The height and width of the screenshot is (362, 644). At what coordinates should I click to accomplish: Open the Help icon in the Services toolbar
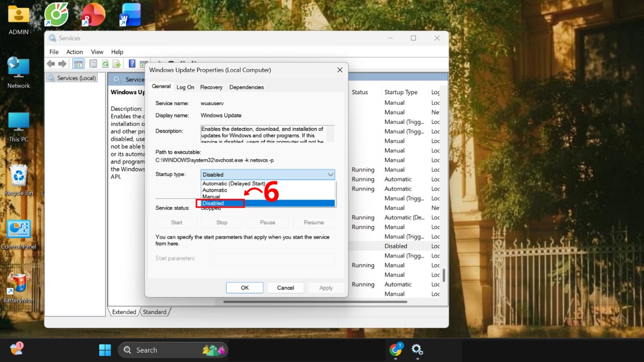tap(131, 63)
